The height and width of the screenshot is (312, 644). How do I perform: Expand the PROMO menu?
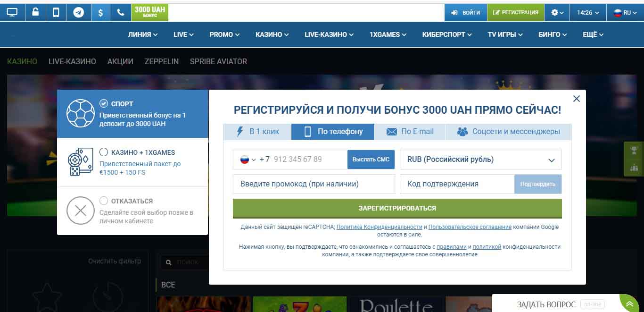point(224,34)
